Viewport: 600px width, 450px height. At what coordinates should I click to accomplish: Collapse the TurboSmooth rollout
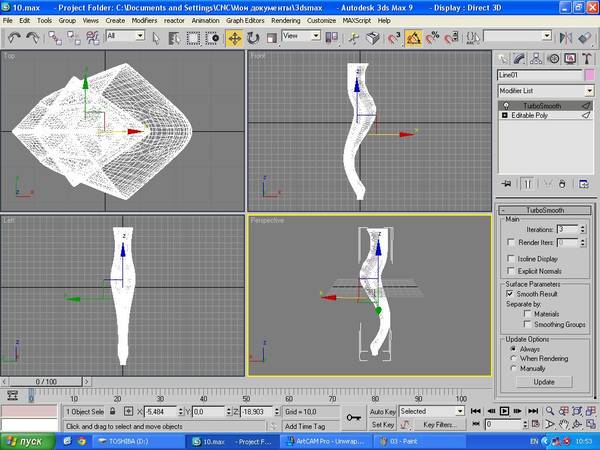[545, 210]
